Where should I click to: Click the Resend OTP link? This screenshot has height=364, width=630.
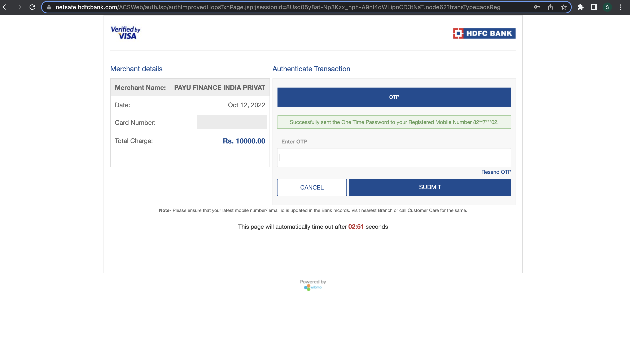pos(496,172)
